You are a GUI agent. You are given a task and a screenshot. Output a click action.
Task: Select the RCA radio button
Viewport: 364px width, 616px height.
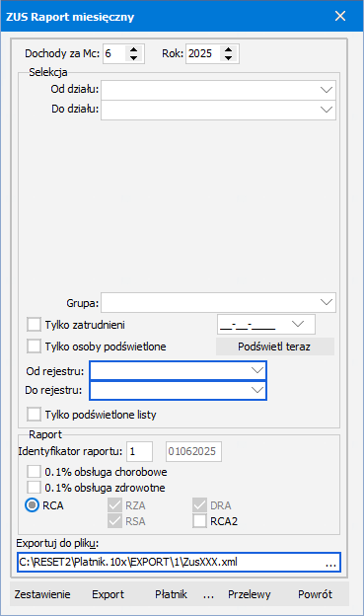coord(32,505)
